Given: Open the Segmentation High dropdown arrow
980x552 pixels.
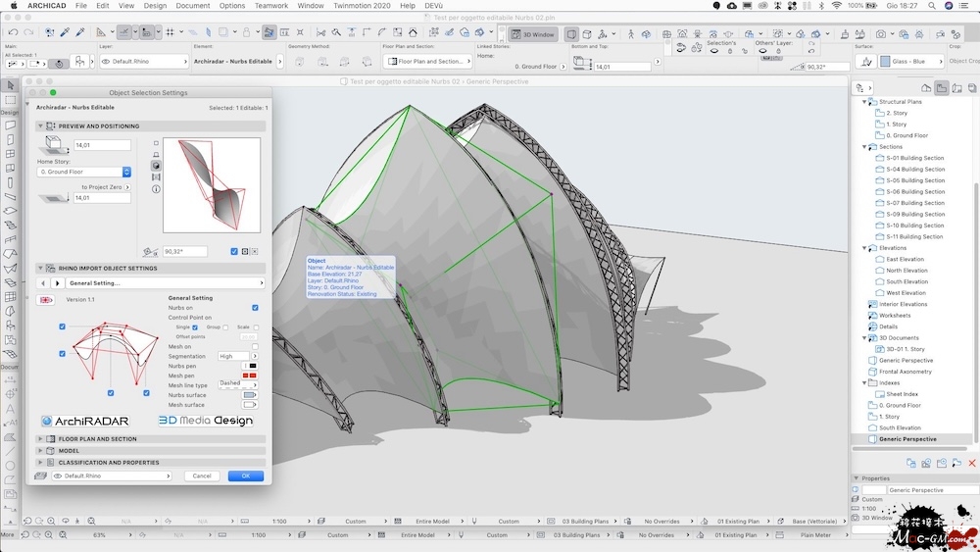Looking at the screenshot, I should pyautogui.click(x=255, y=356).
